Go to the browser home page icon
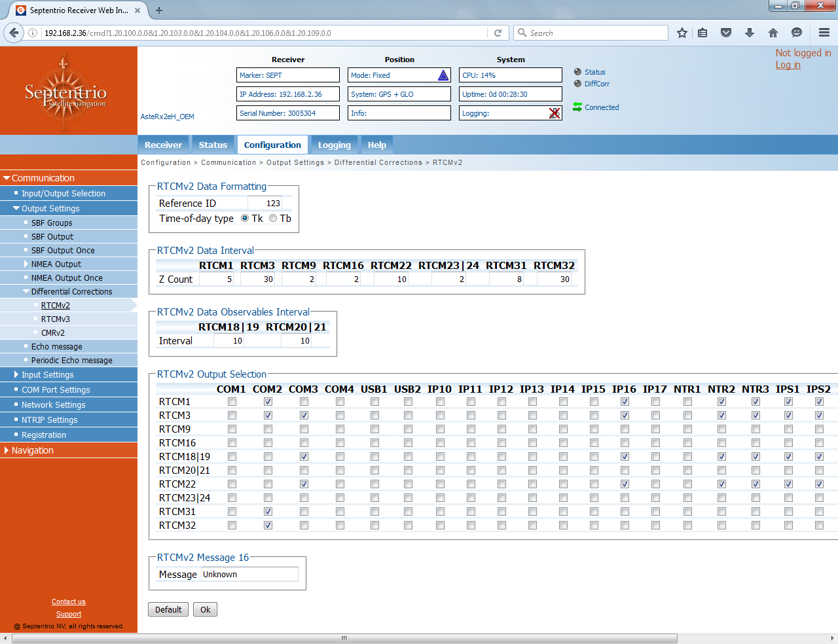This screenshot has height=644, width=838. pyautogui.click(x=773, y=33)
